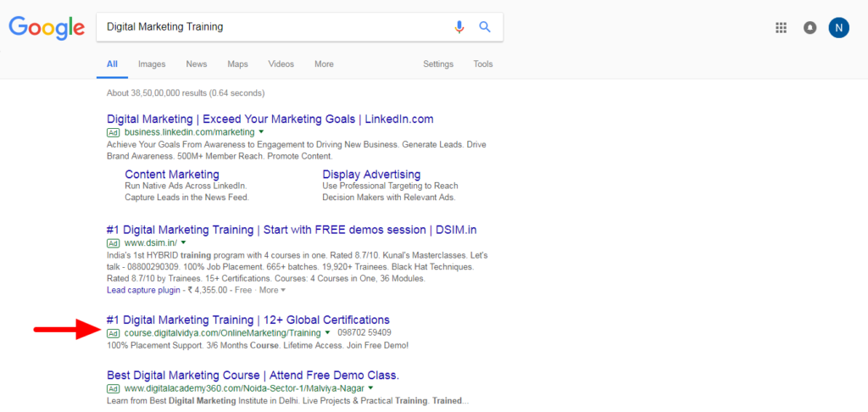Click '₹ 4,355.00 - Free' price text

pyautogui.click(x=220, y=290)
